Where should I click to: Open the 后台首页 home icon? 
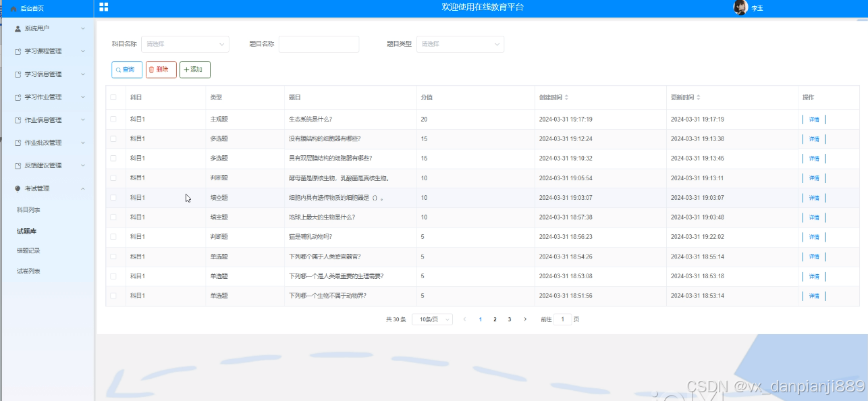[13, 9]
